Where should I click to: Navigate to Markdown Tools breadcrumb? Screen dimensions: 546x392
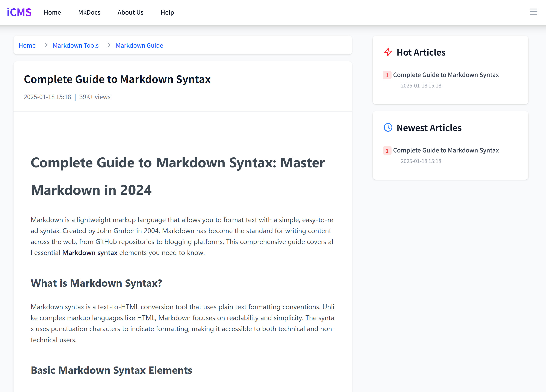(x=76, y=45)
